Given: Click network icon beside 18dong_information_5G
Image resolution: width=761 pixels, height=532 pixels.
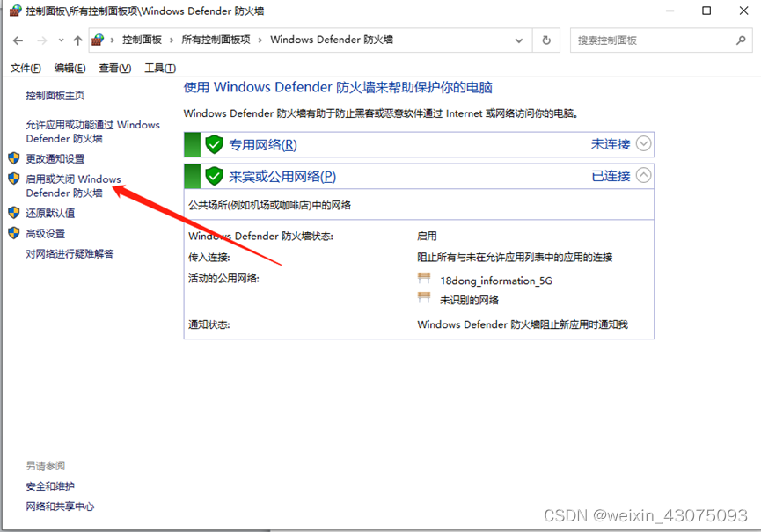Looking at the screenshot, I should (x=424, y=278).
